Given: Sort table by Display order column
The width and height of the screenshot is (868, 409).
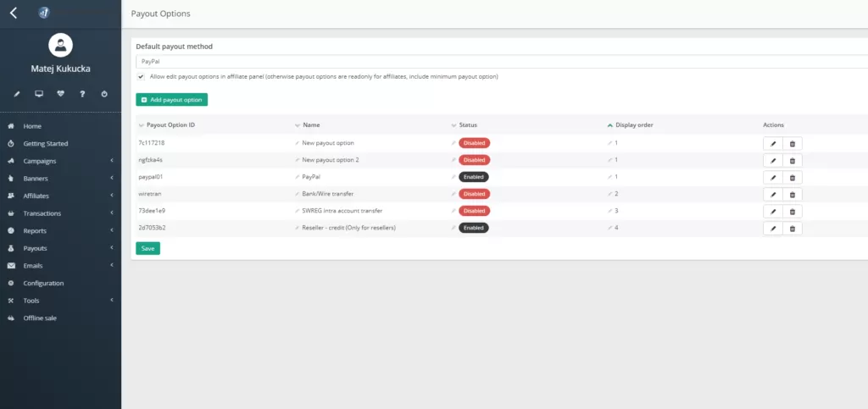Looking at the screenshot, I should tap(633, 125).
